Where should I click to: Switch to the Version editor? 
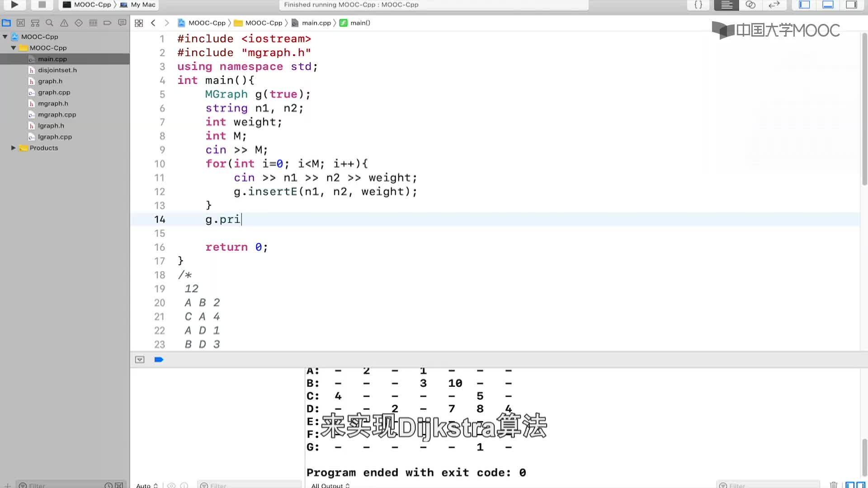pyautogui.click(x=774, y=5)
